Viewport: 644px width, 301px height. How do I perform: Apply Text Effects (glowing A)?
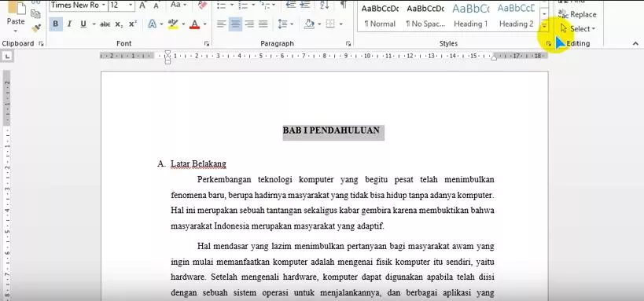click(x=152, y=24)
